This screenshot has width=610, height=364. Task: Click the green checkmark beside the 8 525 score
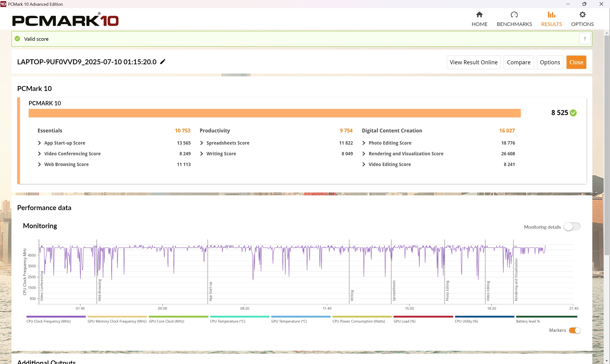tap(573, 113)
